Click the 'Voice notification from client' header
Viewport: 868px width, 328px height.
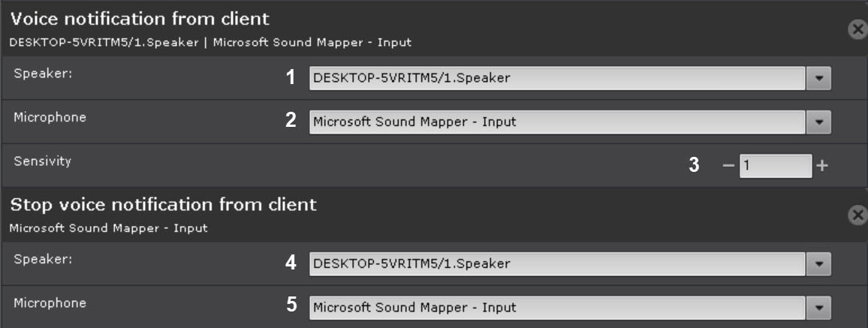click(x=139, y=18)
